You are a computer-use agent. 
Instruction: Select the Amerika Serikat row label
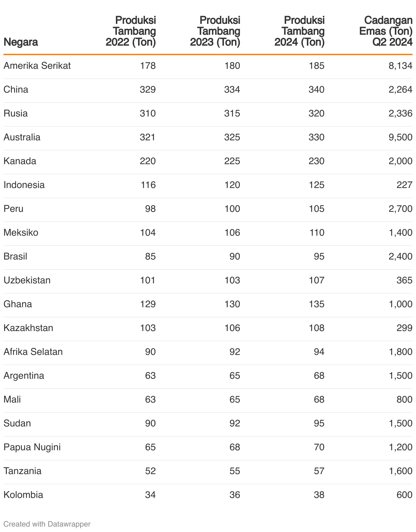coord(37,66)
